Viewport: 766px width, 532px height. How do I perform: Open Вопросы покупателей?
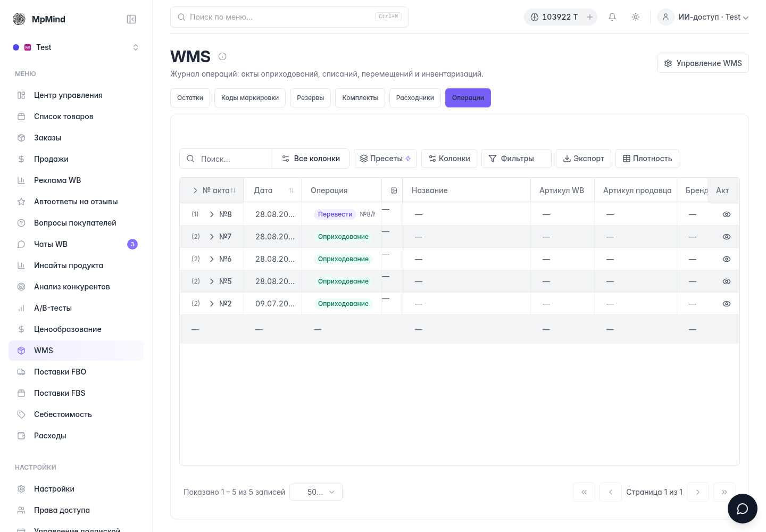coord(76,223)
